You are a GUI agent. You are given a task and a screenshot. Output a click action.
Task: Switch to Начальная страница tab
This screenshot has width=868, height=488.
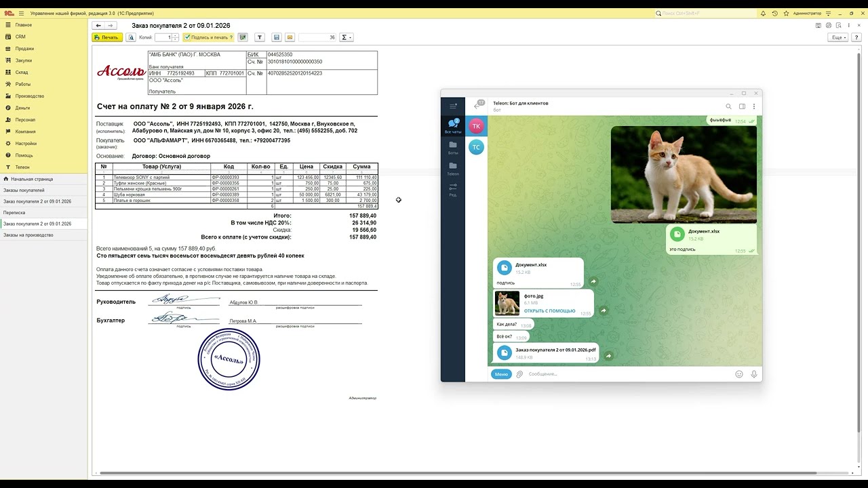(x=44, y=179)
